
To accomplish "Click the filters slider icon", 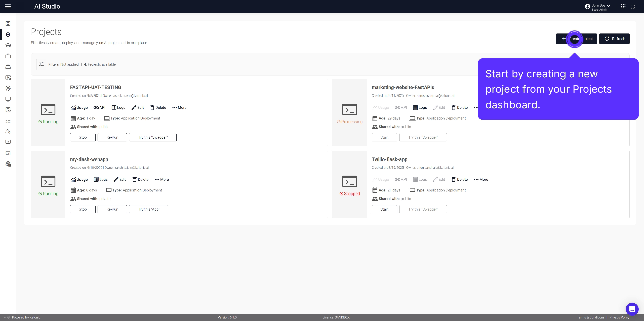I will click(41, 64).
